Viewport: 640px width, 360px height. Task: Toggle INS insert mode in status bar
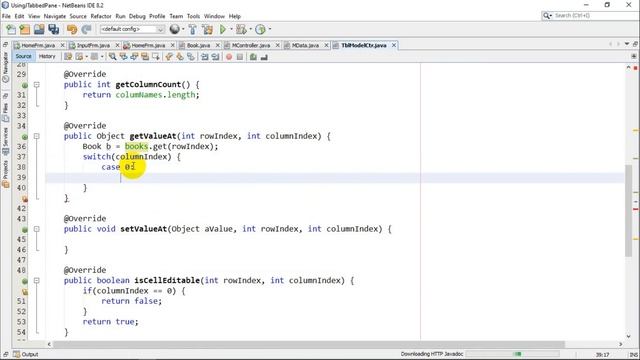[x=633, y=354]
